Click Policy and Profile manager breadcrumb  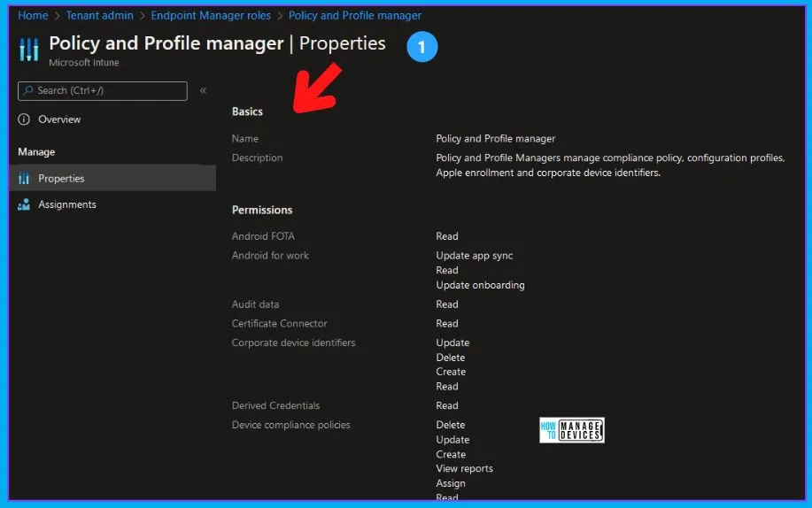pyautogui.click(x=355, y=16)
